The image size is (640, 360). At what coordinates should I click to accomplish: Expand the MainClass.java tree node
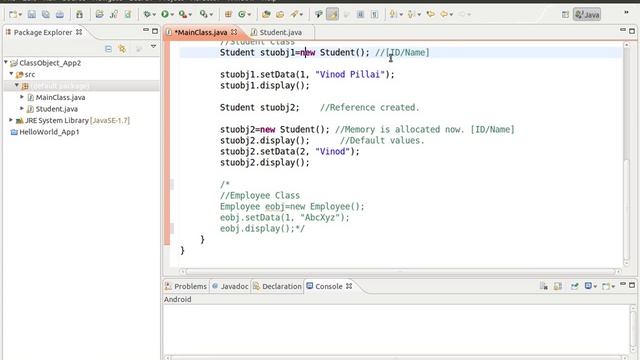point(22,97)
